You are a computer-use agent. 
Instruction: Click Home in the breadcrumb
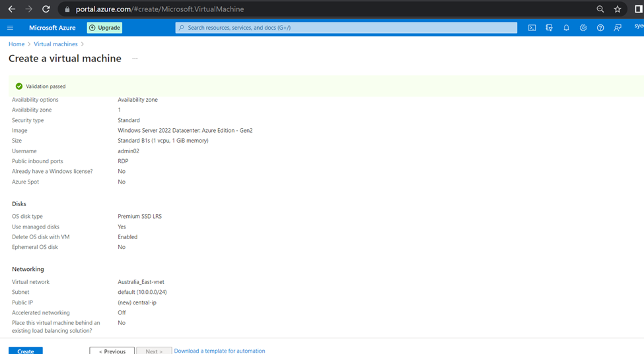(x=17, y=44)
